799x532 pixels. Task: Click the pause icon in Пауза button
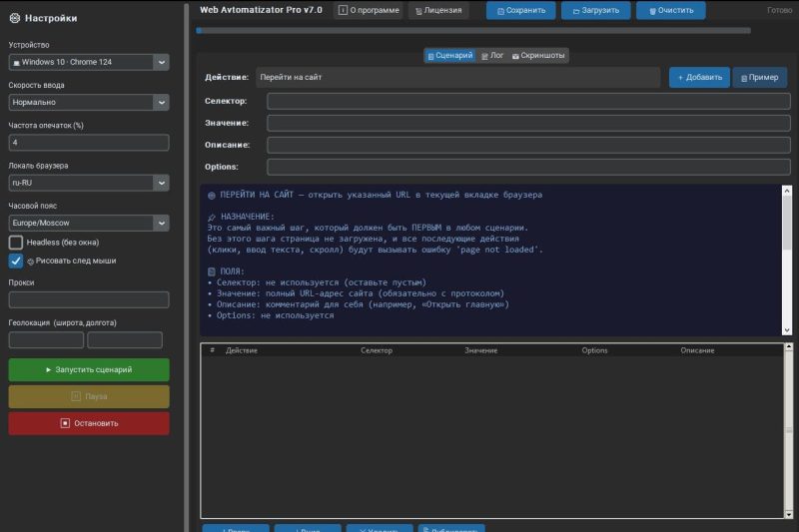pos(76,396)
